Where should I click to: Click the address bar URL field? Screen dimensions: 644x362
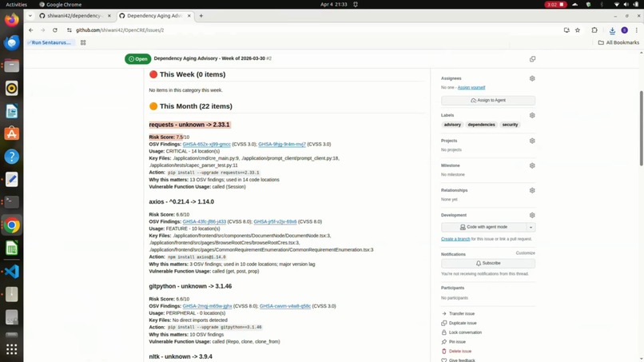312,30
